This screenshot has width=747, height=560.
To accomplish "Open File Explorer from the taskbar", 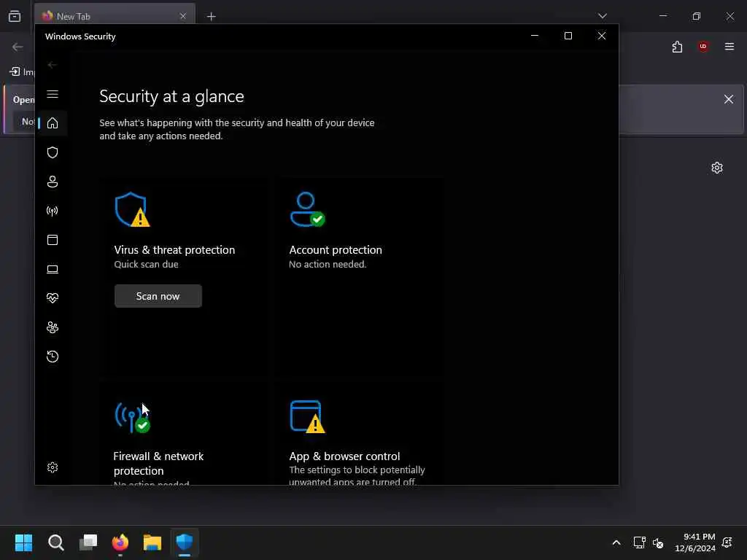I will coord(152,542).
